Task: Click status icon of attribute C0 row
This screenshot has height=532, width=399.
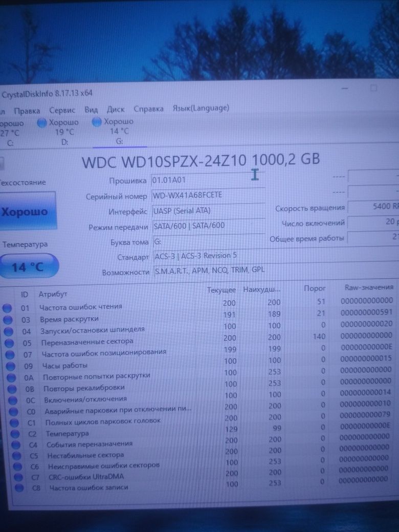Action: (13, 412)
